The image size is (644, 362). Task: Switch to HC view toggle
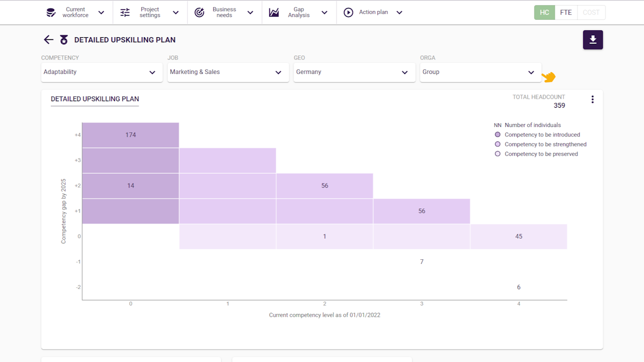pyautogui.click(x=544, y=13)
